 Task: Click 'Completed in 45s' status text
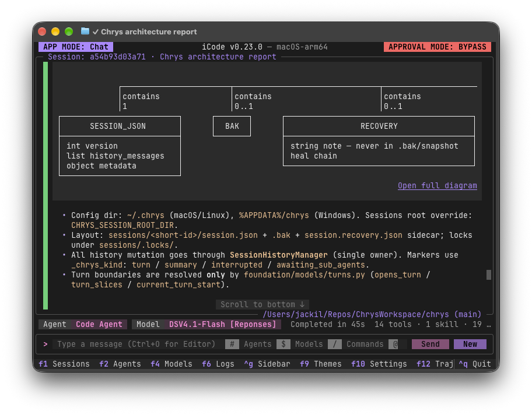[328, 325]
